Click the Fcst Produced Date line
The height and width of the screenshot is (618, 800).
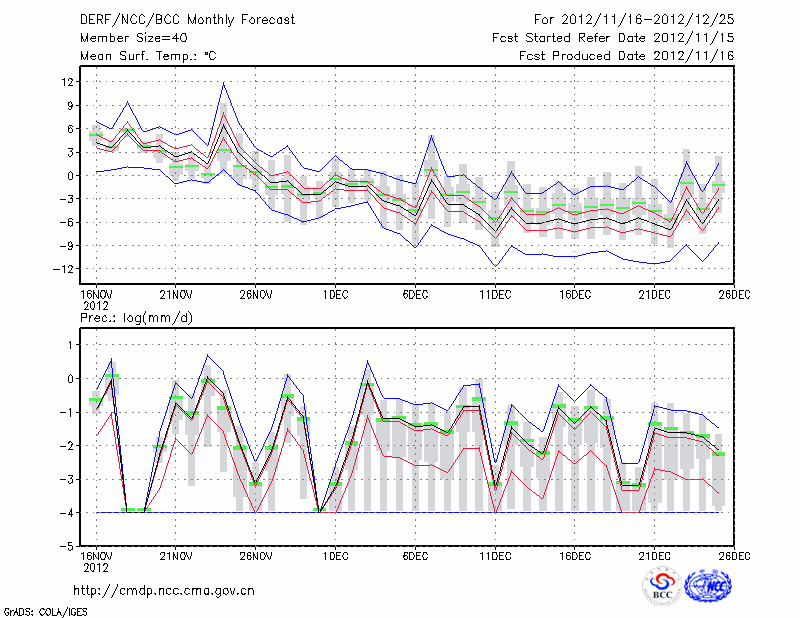[x=626, y=57]
